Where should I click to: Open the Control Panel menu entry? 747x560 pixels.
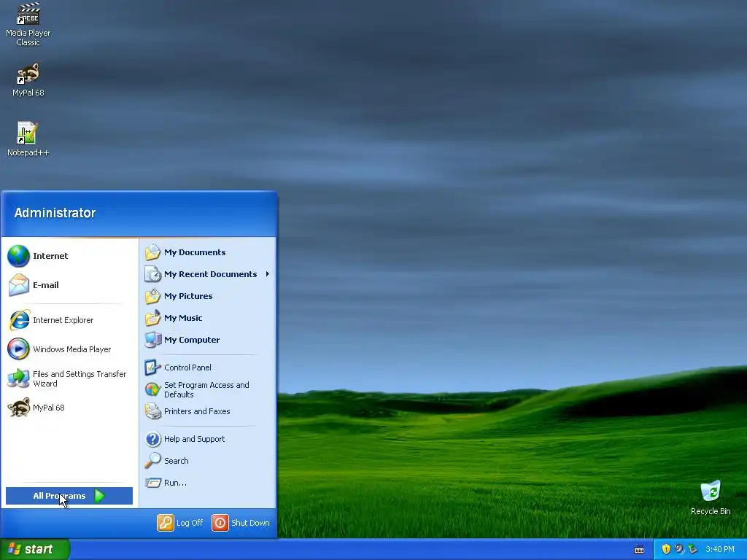point(207,367)
